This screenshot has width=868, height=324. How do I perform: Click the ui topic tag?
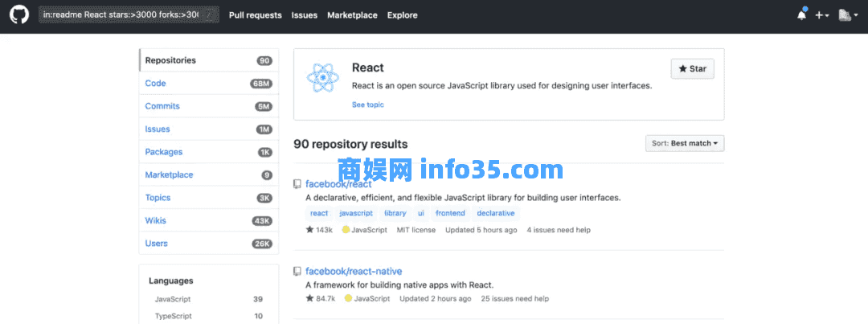[x=421, y=213]
